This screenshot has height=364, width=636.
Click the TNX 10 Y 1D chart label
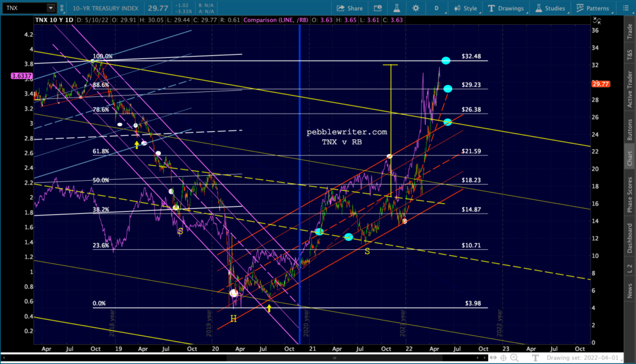point(54,20)
